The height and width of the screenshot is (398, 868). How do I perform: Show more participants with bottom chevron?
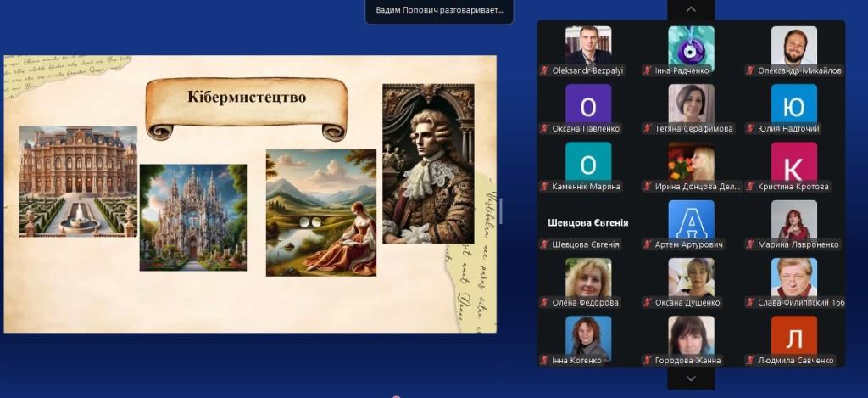pyautogui.click(x=691, y=378)
